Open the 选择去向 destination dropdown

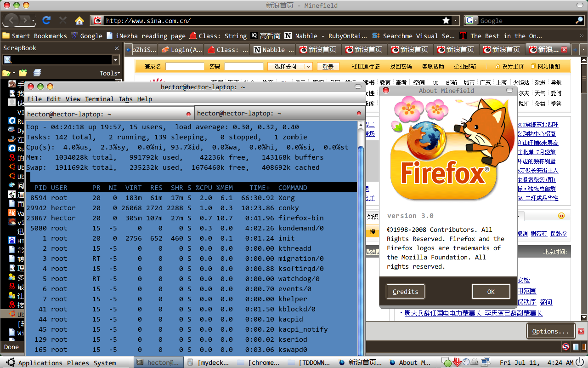click(x=290, y=67)
